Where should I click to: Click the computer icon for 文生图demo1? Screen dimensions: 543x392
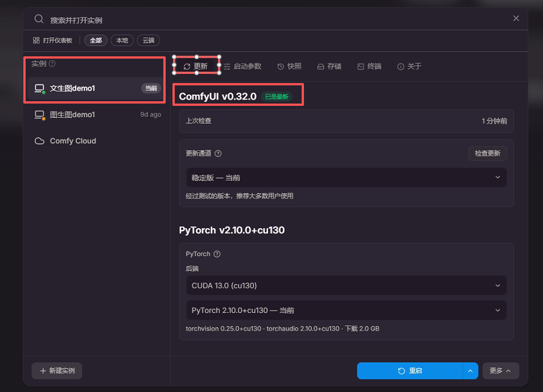(40, 89)
